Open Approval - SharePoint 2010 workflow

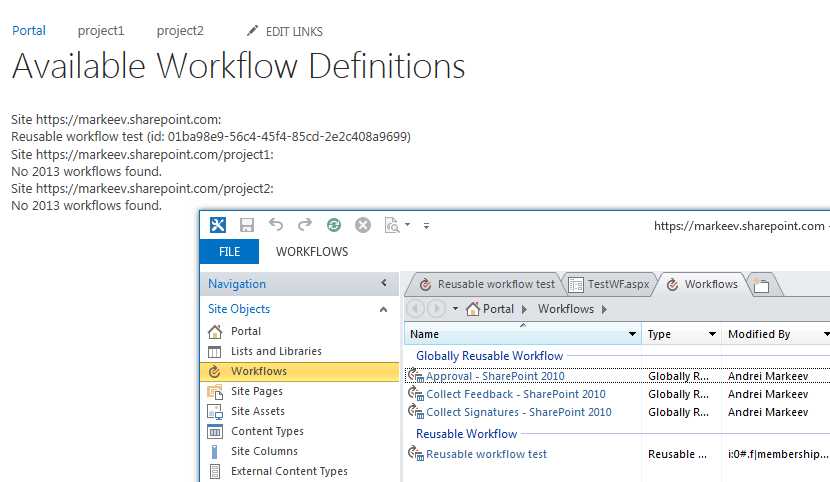[x=495, y=376]
